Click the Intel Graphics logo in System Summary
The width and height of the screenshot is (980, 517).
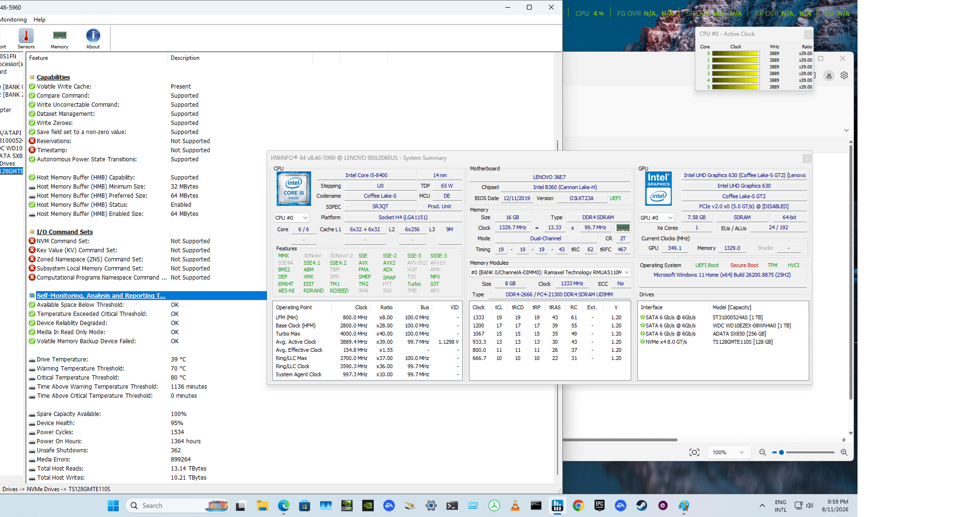(658, 189)
